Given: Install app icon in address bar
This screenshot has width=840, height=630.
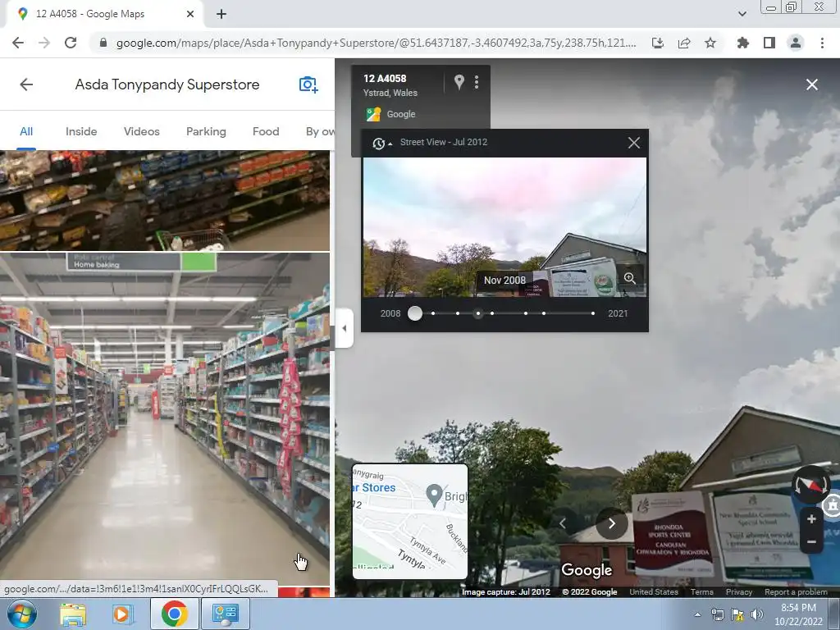Looking at the screenshot, I should [x=658, y=43].
